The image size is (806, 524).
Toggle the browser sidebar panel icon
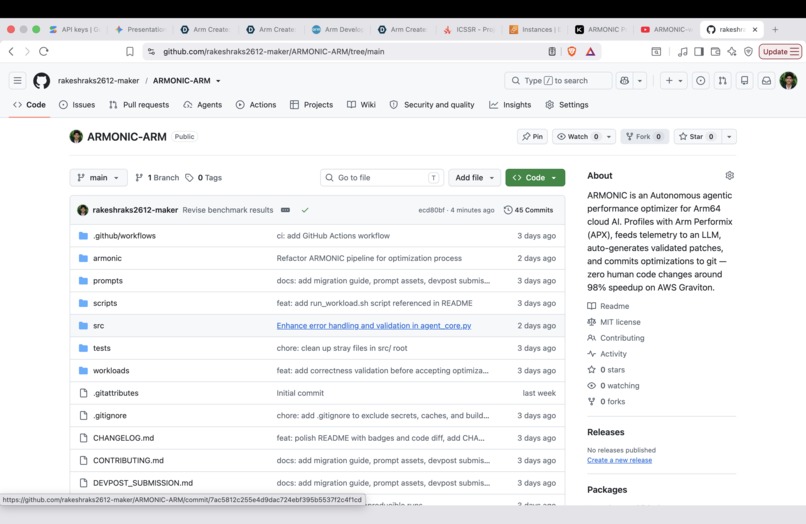click(699, 51)
